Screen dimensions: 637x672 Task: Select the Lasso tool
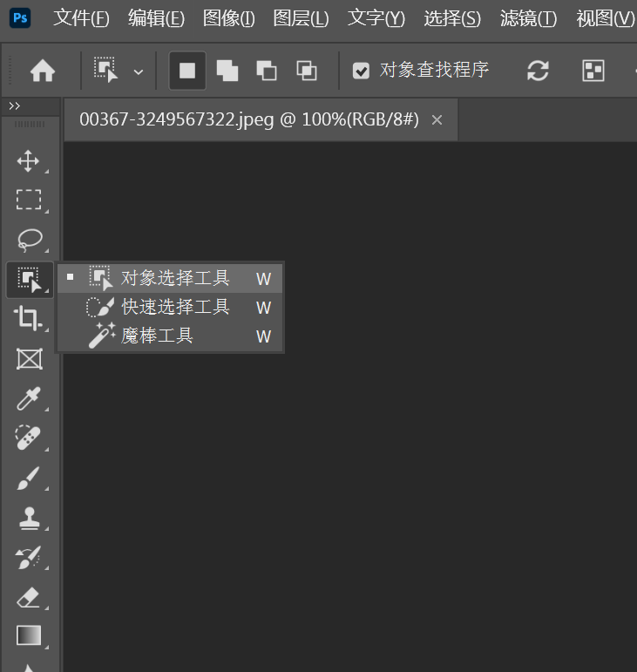tap(29, 239)
